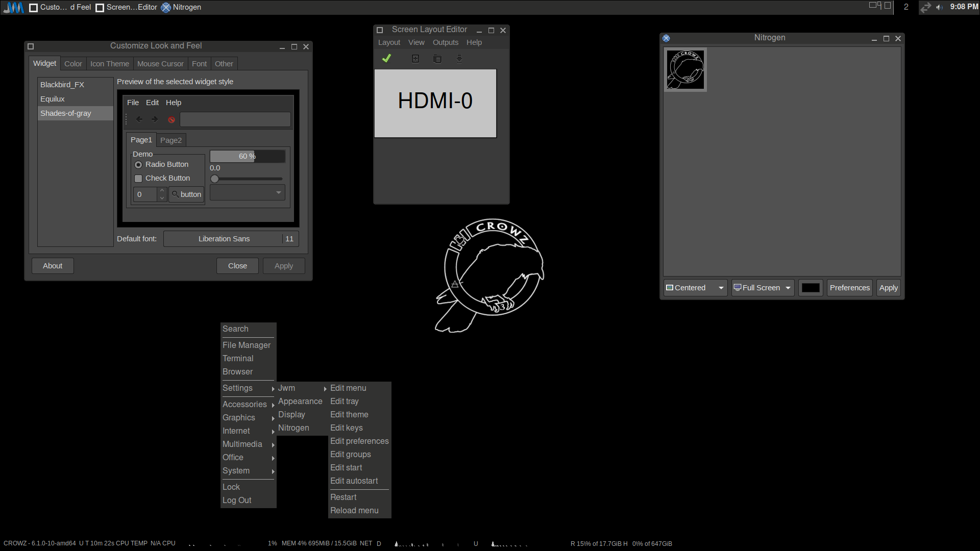980x551 pixels.
Task: Click the green apply checkmark in Screen Layout Editor
Action: [386, 59]
